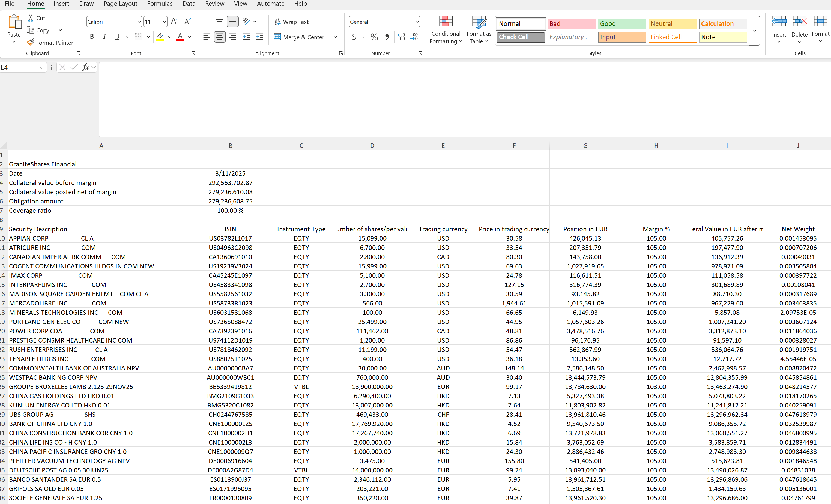Screen dimensions: 831x504
Task: Click the Percent Style icon
Action: (374, 37)
